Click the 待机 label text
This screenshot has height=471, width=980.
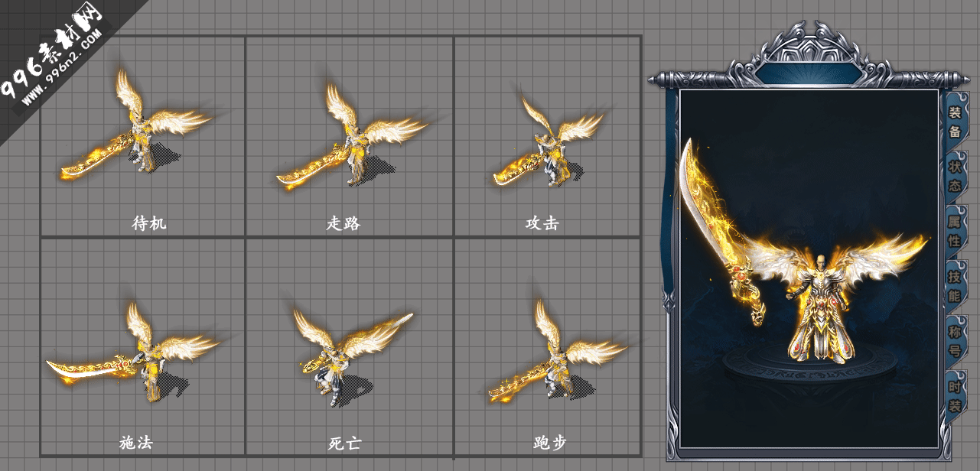tap(148, 223)
